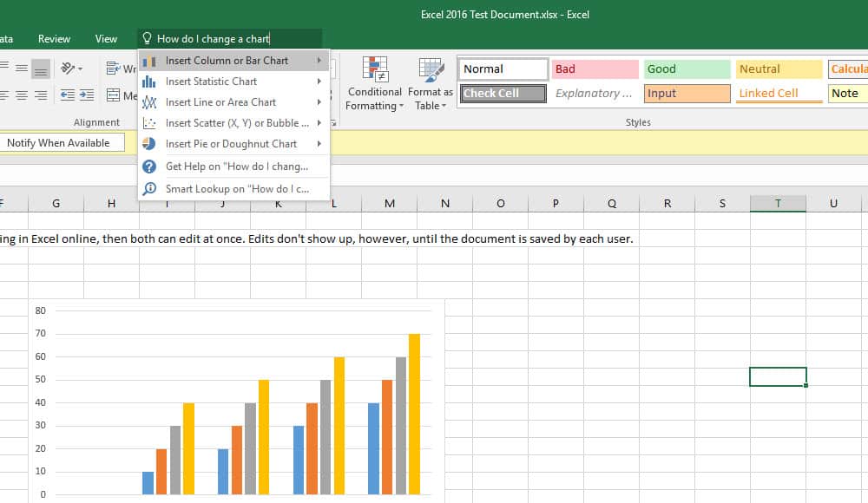Click the Middle Align icon
The image size is (868, 503).
click(22, 69)
